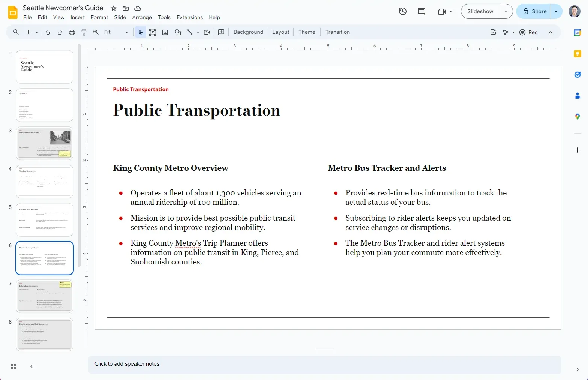Image resolution: width=588 pixels, height=380 pixels.
Task: Switch to grid view
Action: point(13,366)
